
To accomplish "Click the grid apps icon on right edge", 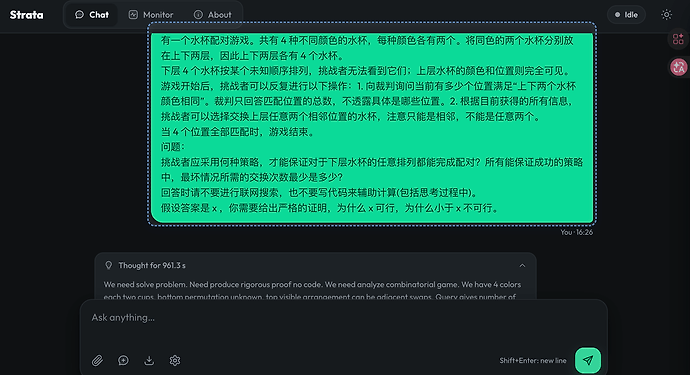I will [x=678, y=39].
